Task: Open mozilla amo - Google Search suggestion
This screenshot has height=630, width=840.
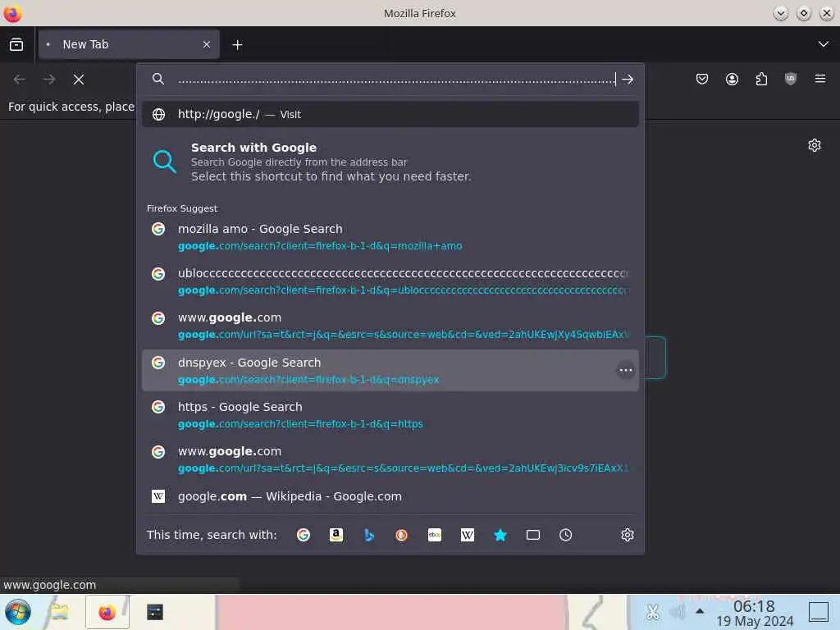Action: [x=390, y=237]
